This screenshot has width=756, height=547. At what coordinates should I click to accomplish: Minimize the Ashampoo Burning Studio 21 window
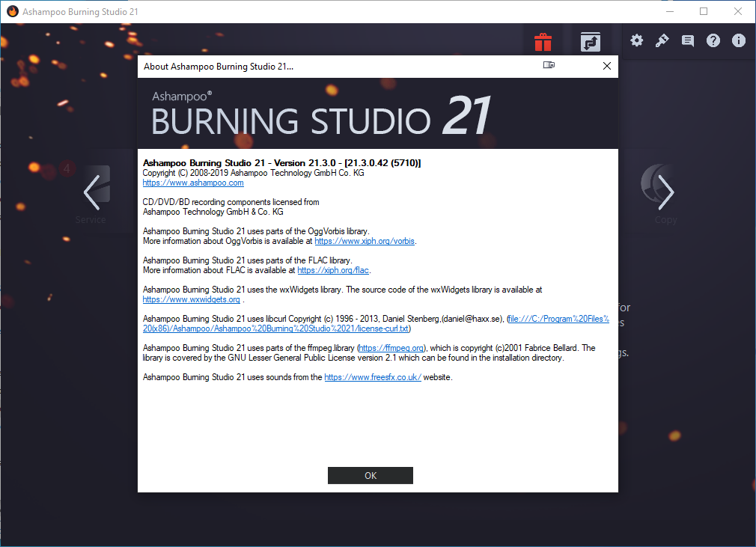pos(670,11)
